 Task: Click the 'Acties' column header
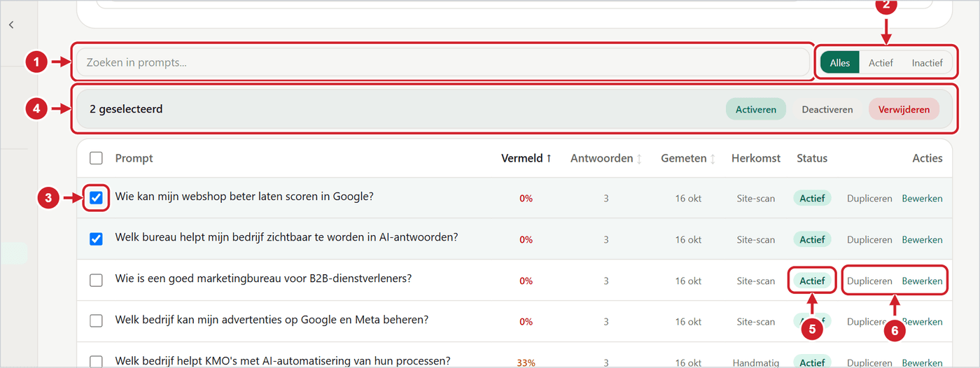pos(927,158)
